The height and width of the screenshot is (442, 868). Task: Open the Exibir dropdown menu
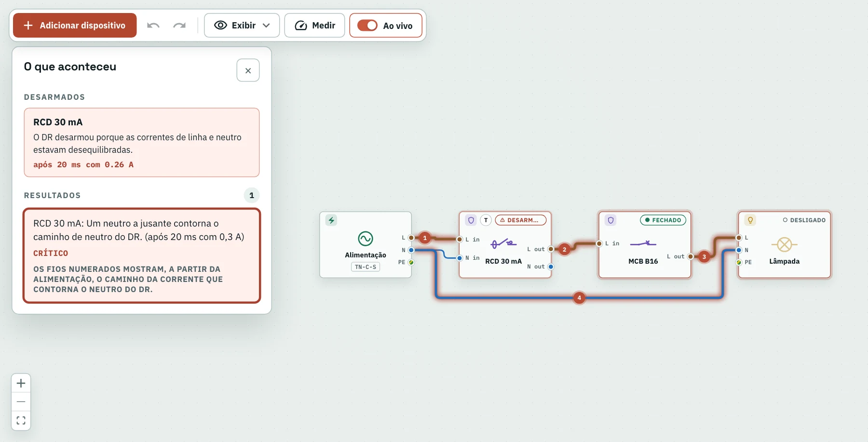(x=242, y=25)
